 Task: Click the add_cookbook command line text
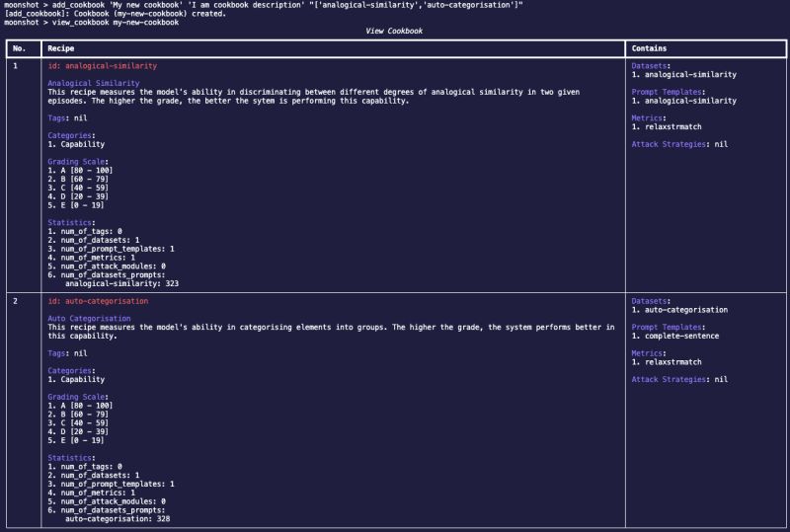click(x=263, y=5)
